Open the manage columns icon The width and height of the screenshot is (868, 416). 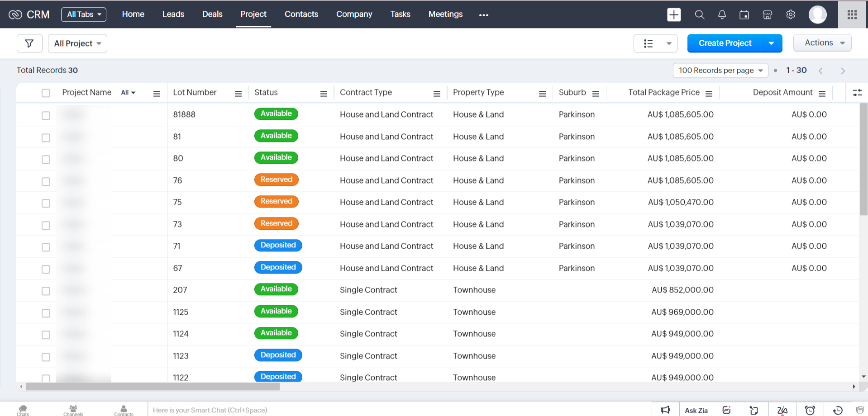pos(857,93)
